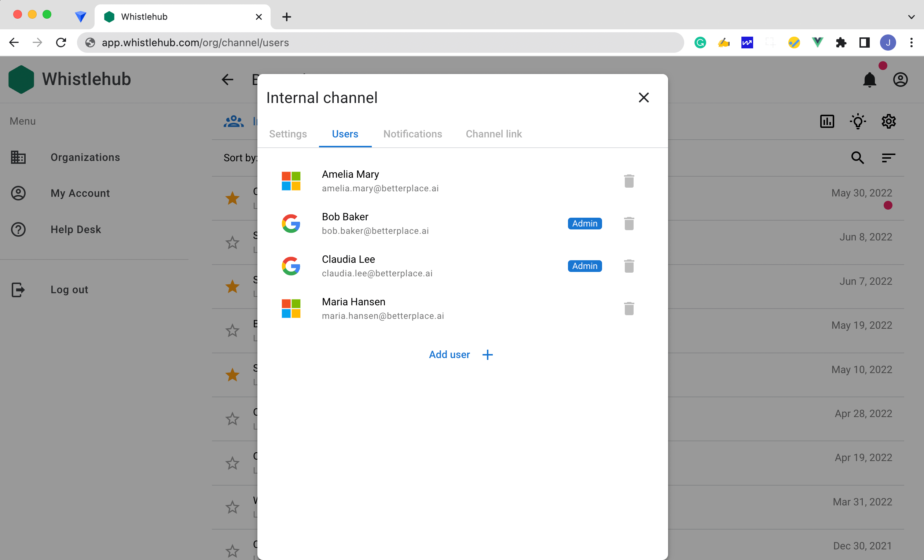Open the statistics chart icon

coord(827,121)
